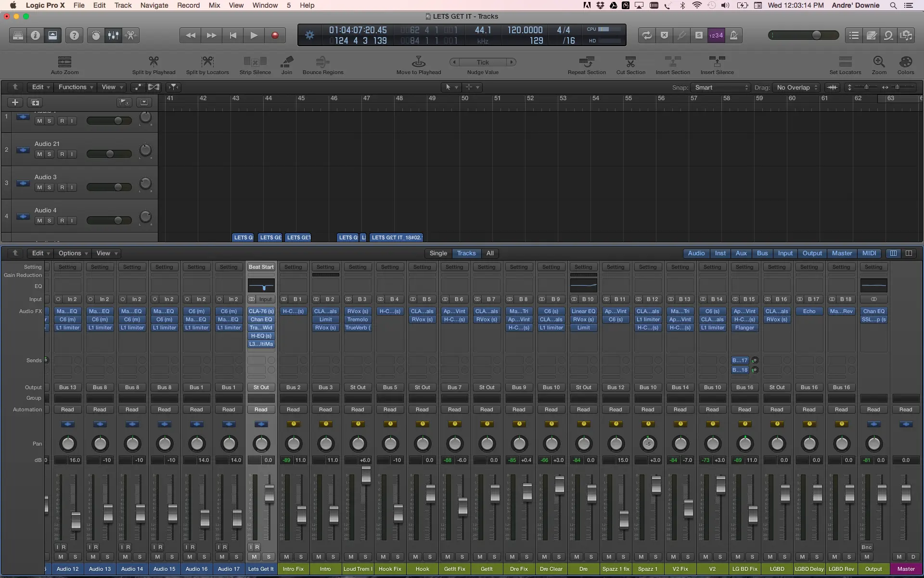Select mixer All view tab

(x=489, y=253)
